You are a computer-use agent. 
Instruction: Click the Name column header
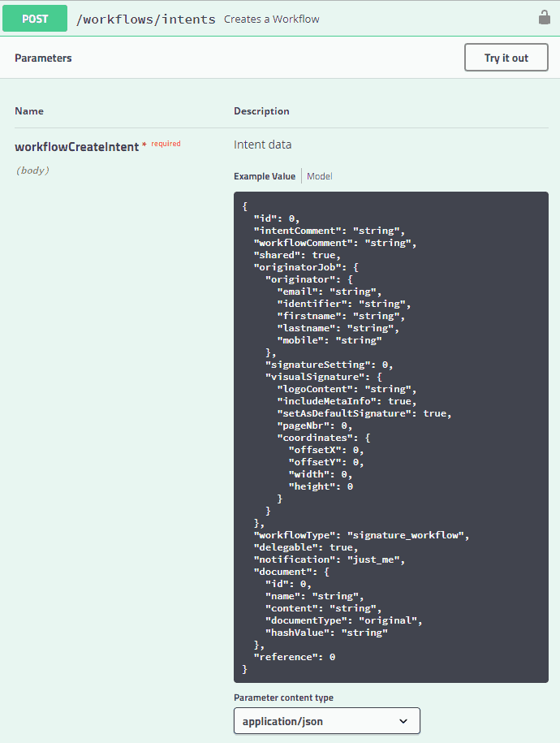[x=29, y=111]
